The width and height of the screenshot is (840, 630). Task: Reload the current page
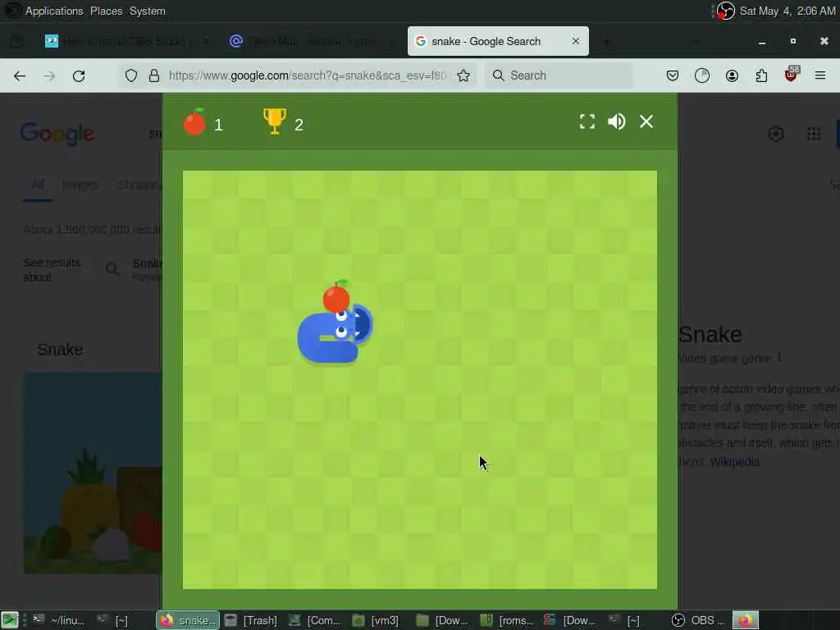pos(79,76)
